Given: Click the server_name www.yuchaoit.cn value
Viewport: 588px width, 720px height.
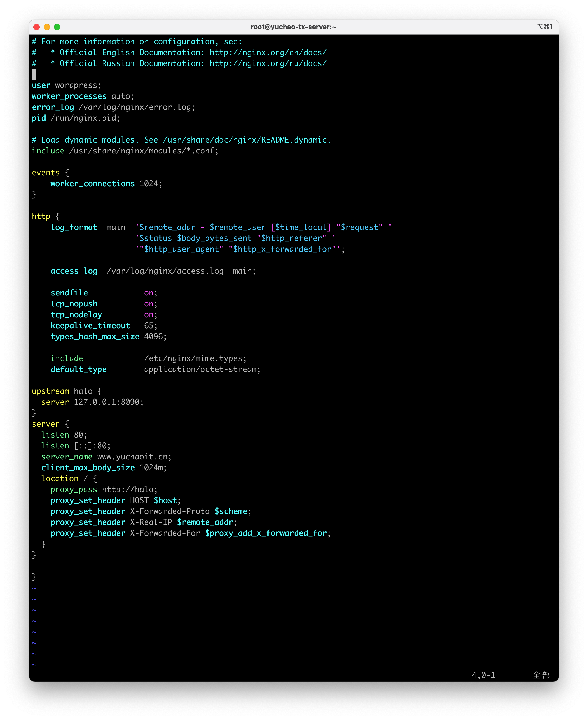Looking at the screenshot, I should coord(133,457).
